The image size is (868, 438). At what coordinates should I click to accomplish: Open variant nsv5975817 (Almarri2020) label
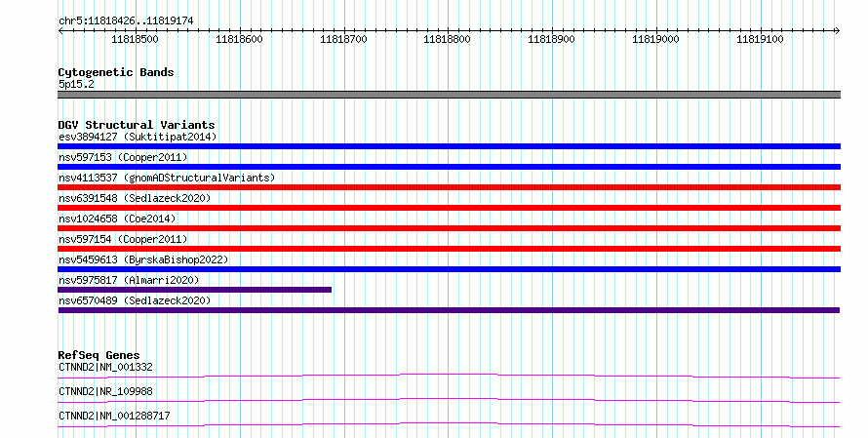(x=129, y=280)
